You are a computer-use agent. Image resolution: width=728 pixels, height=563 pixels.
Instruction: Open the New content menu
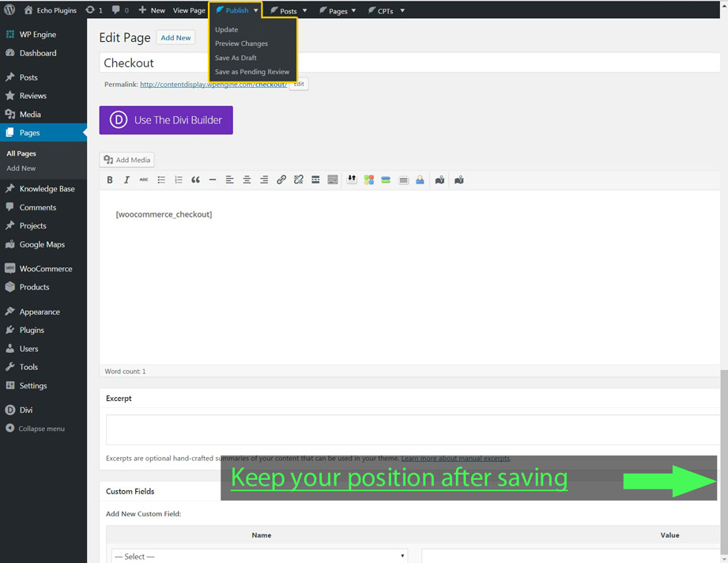[152, 10]
